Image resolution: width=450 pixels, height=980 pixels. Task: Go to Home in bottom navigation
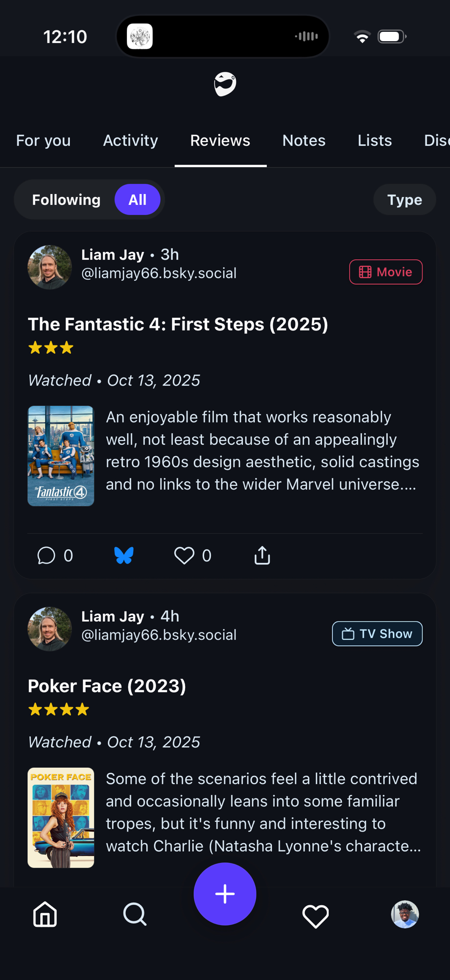pyautogui.click(x=45, y=914)
